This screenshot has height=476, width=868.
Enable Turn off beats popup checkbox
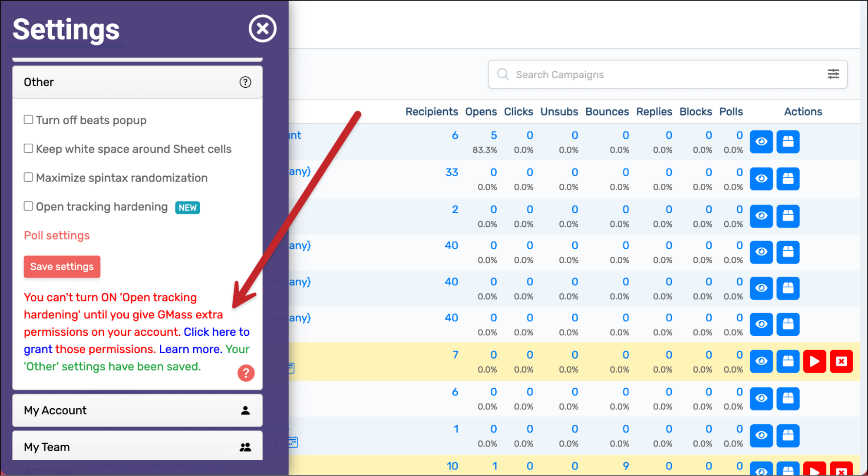(x=29, y=119)
